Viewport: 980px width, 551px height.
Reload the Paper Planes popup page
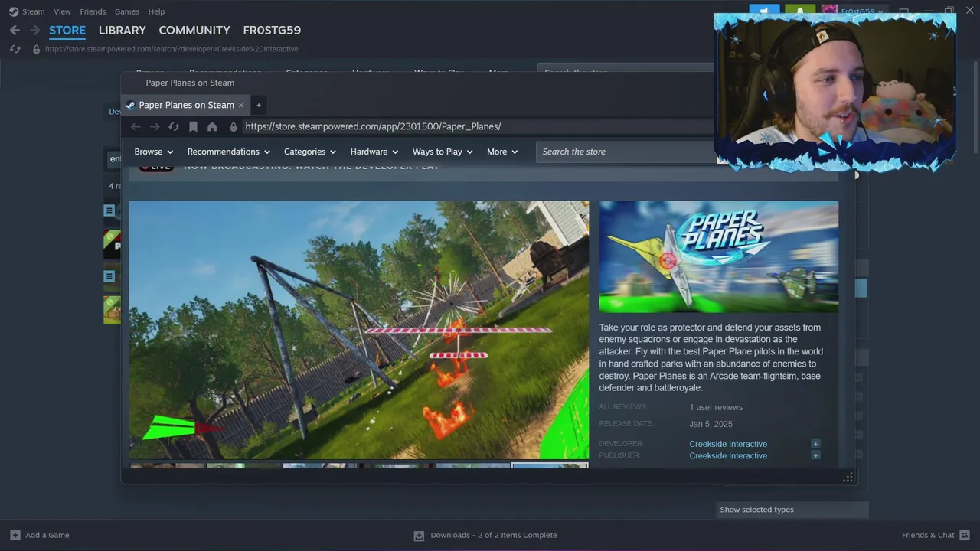[x=174, y=126]
